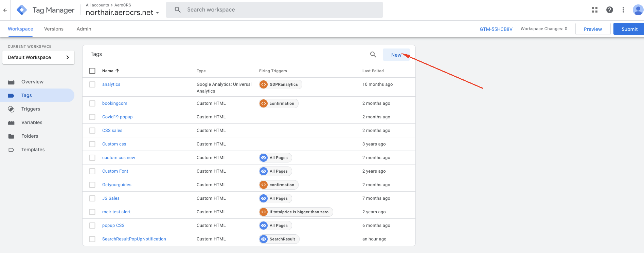Open the three-dot more options menu

[623, 10]
